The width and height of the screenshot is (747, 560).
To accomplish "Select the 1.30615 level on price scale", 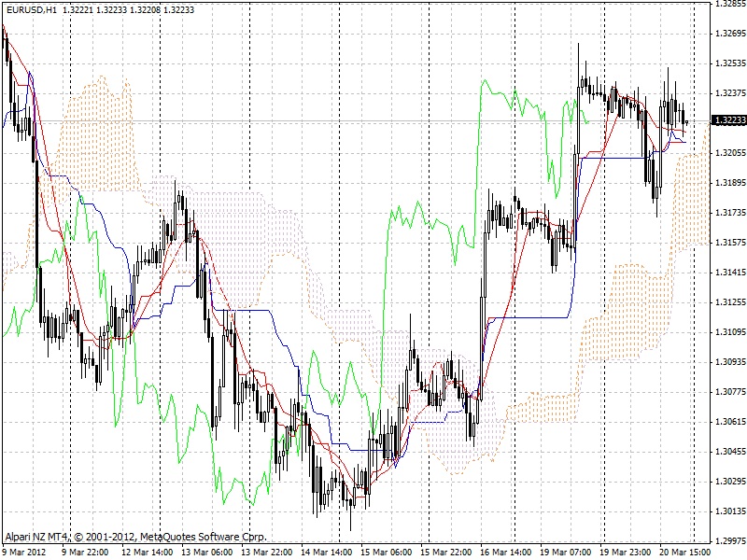I will point(727,422).
